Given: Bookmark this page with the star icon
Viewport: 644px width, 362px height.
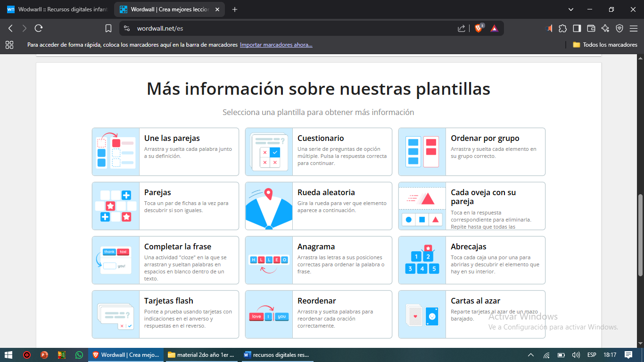Looking at the screenshot, I should click(x=108, y=28).
